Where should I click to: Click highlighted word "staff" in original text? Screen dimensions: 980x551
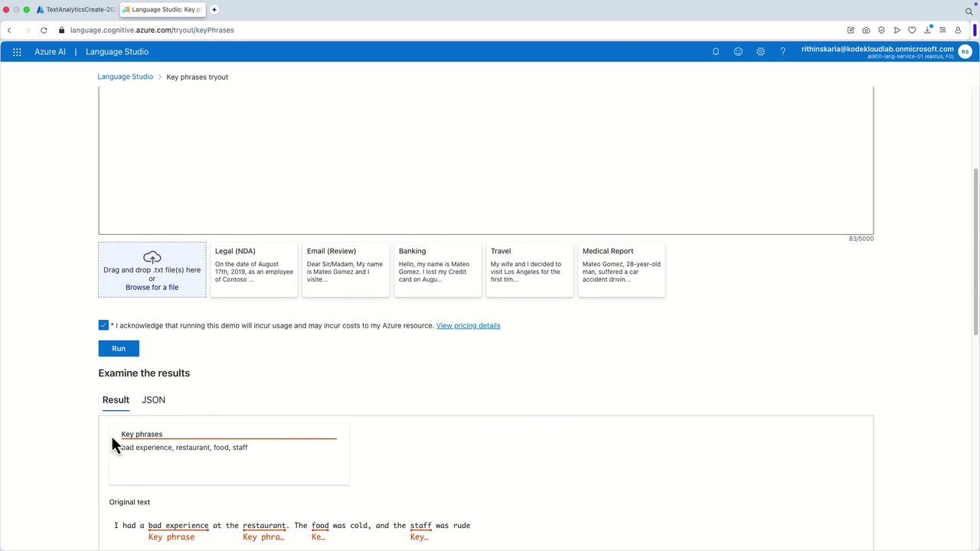(421, 526)
